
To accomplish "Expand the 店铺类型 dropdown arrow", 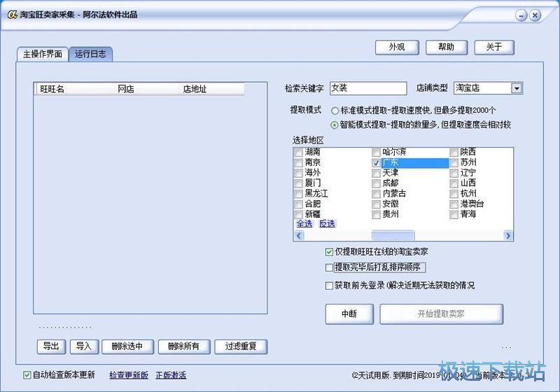I will 517,88.
